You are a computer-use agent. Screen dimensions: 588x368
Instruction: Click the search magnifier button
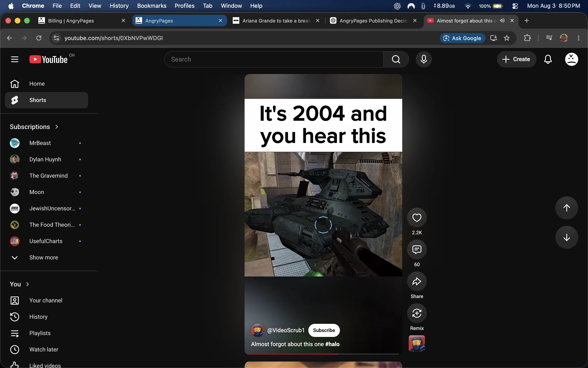pyautogui.click(x=396, y=59)
